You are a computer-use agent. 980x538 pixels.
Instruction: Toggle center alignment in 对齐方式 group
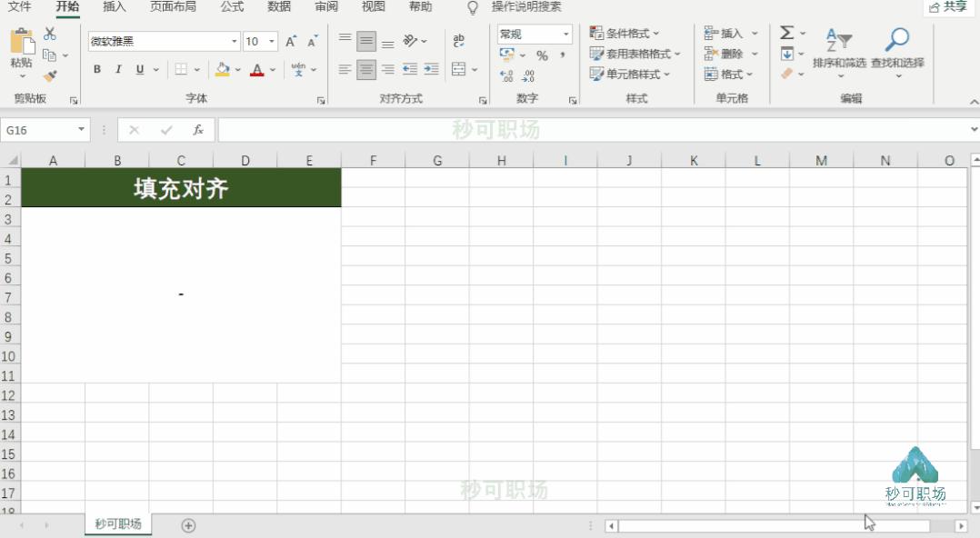point(366,69)
